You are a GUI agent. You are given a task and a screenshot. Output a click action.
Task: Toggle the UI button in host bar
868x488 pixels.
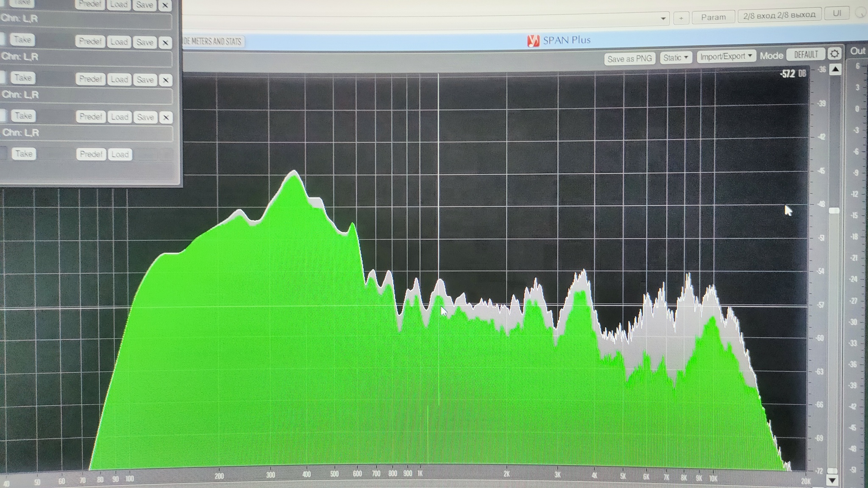[837, 13]
